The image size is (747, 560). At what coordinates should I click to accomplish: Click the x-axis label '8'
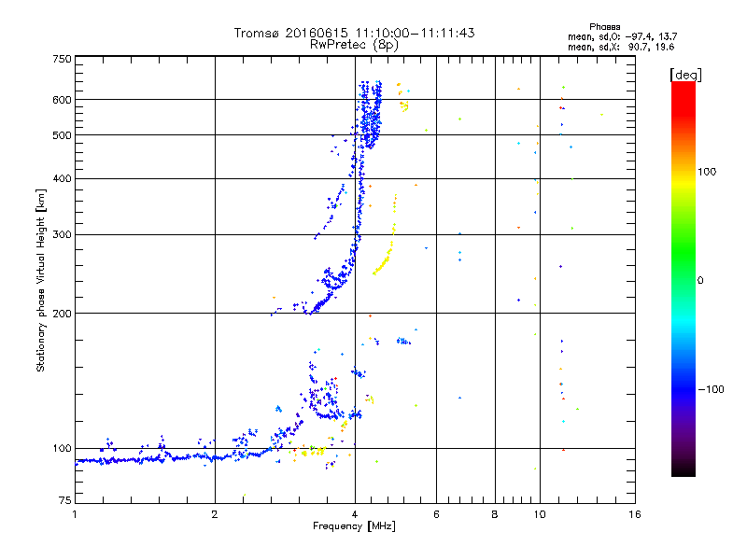[495, 514]
